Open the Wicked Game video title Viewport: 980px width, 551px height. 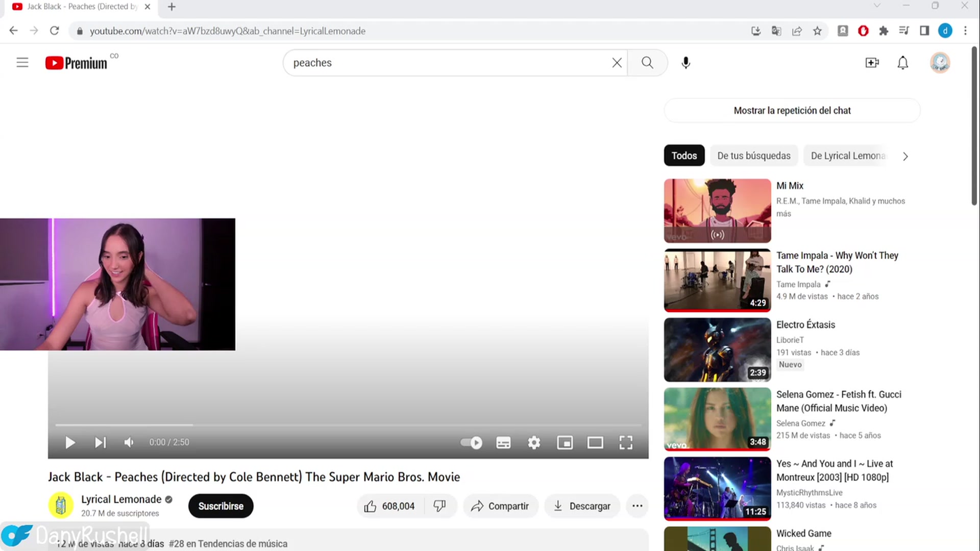pos(804,533)
